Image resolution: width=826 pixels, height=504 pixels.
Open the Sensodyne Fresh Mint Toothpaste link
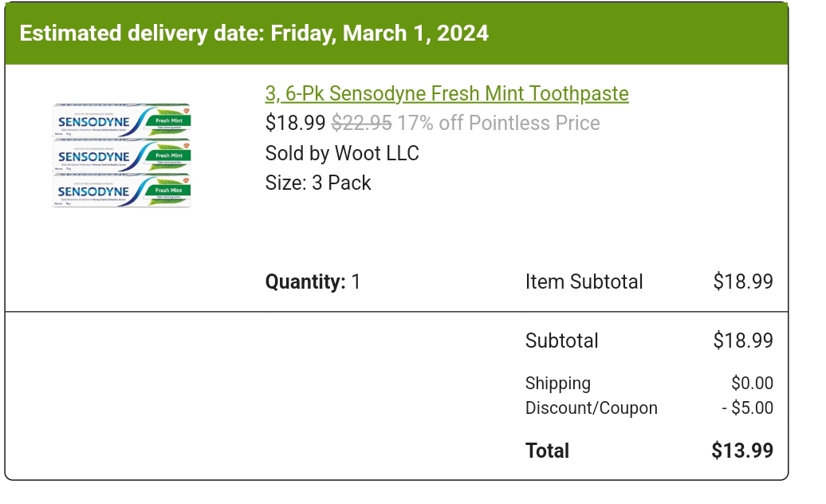tap(446, 94)
